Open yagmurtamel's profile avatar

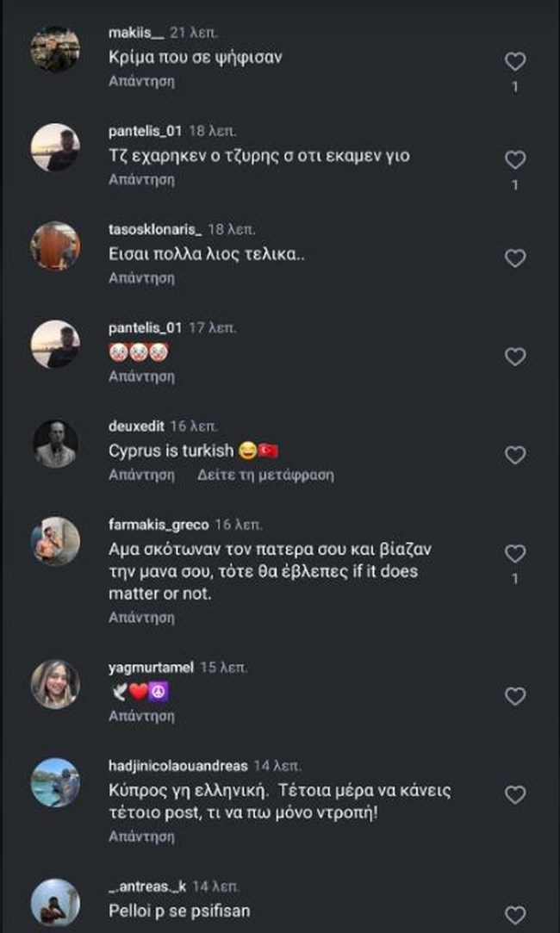point(55,685)
